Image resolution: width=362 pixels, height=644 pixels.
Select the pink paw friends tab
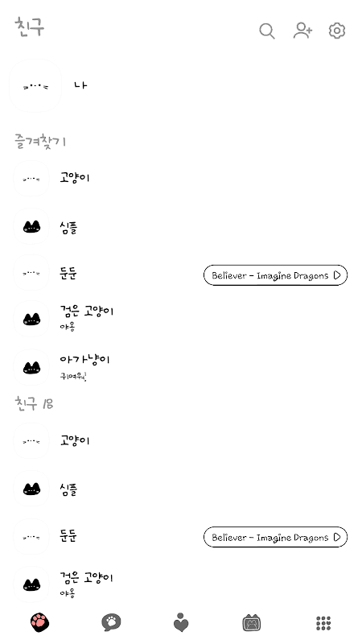click(x=39, y=622)
